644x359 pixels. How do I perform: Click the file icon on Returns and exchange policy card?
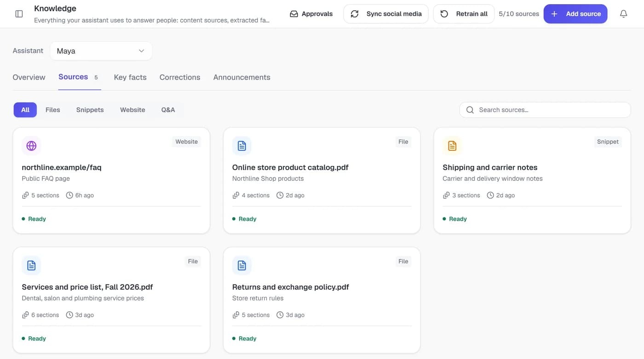(x=242, y=265)
